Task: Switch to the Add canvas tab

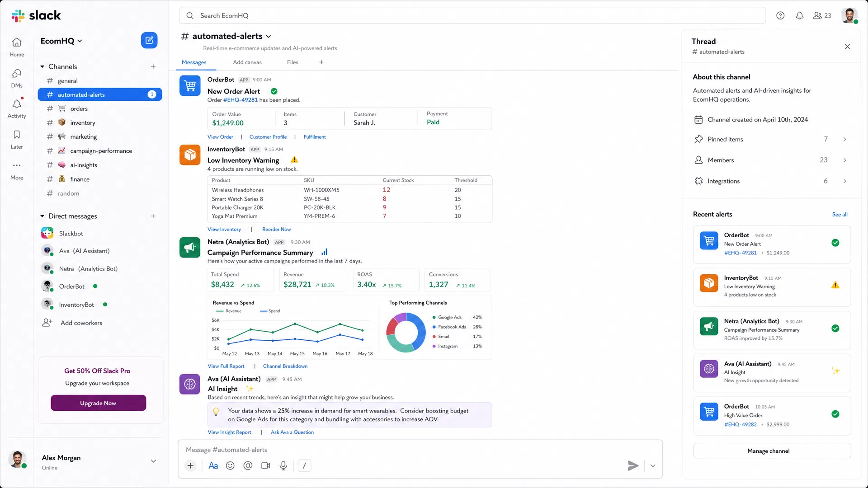Action: pyautogui.click(x=247, y=62)
